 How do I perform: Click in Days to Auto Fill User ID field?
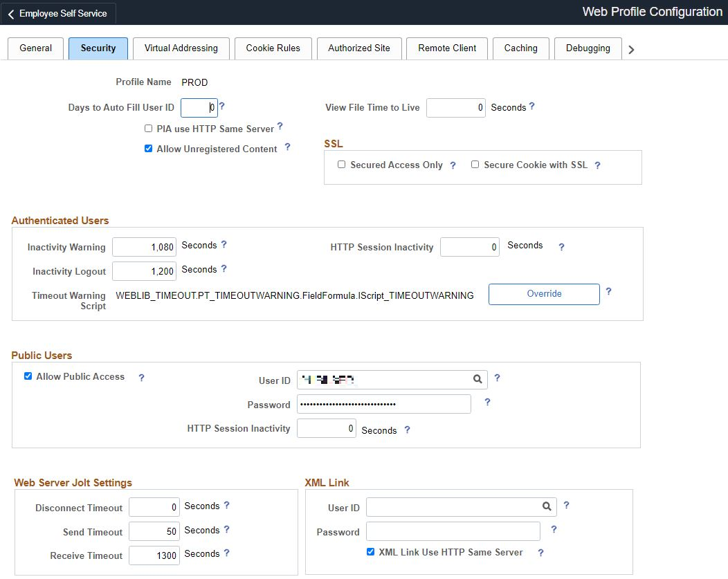tap(199, 108)
